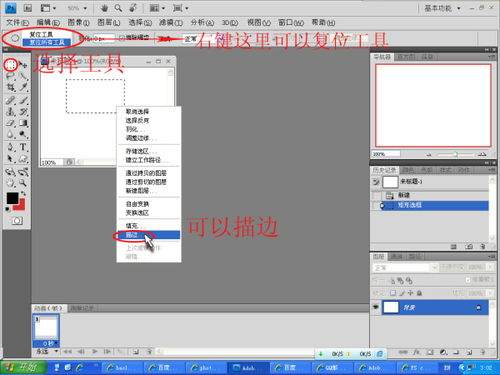Select the Pen tool
Screen dimensions: 500x375
(11, 147)
